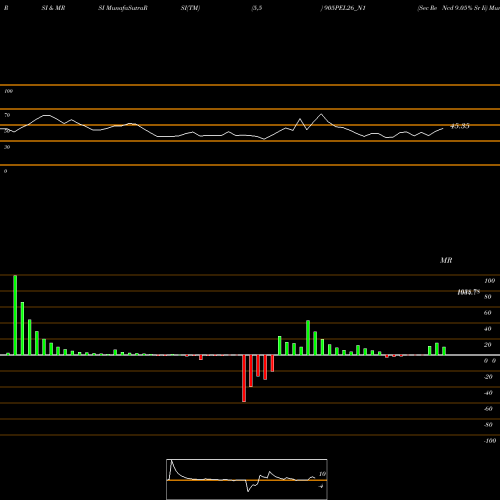Click the longest red negative histogram bar
The height and width of the screenshot is (500, 500).
244,378
